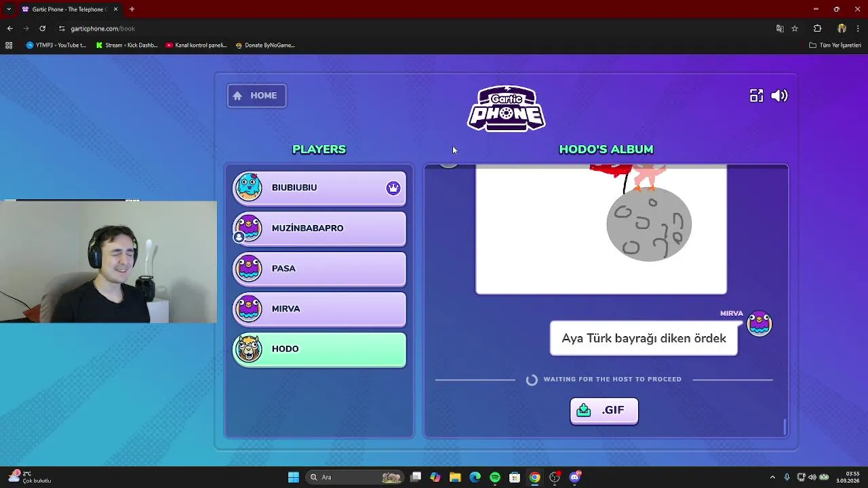Select player BIUBIUBIU in players list
The height and width of the screenshot is (488, 868).
[319, 188]
